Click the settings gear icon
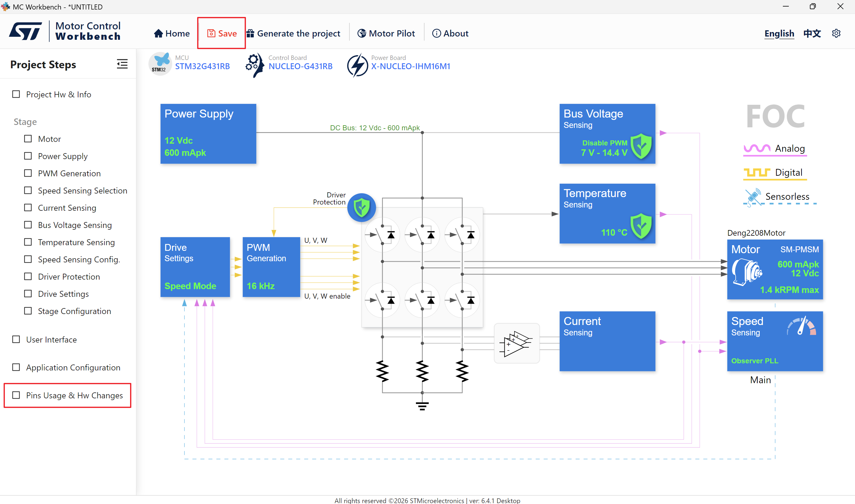855x504 pixels. 836,33
